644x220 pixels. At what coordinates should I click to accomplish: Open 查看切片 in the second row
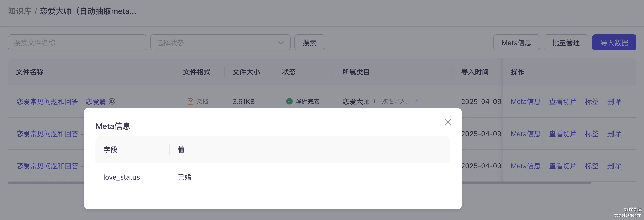(x=562, y=134)
